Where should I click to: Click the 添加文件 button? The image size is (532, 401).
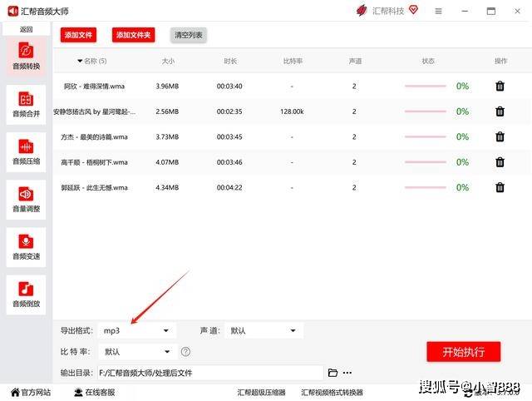coord(78,35)
